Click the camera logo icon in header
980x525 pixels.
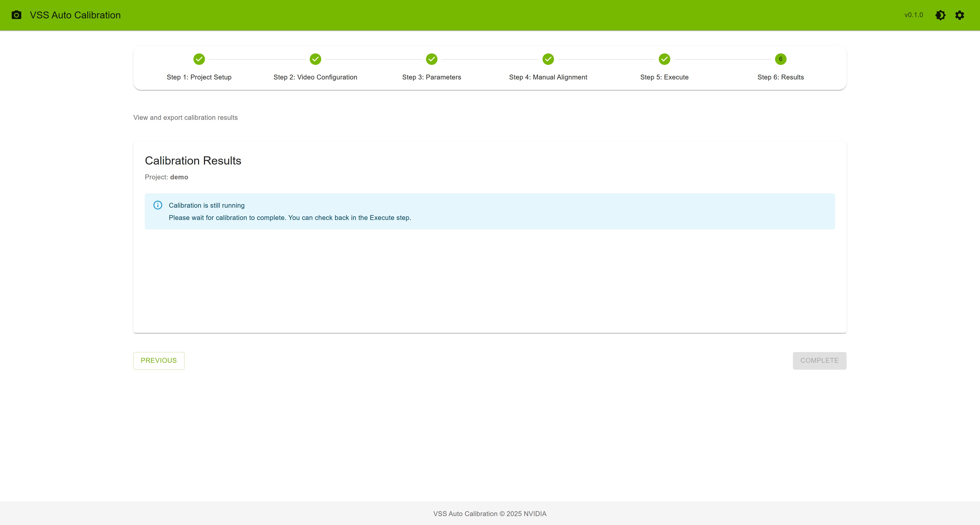[x=16, y=15]
